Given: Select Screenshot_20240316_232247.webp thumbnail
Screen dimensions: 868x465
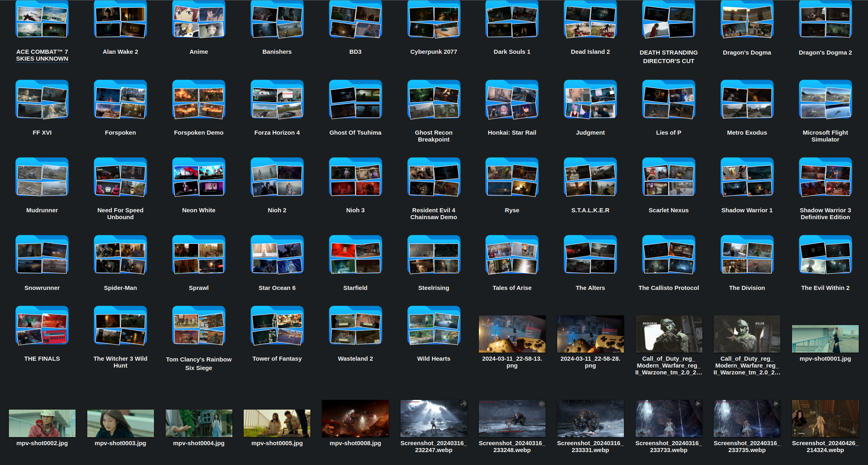Looking at the screenshot, I should pos(434,418).
